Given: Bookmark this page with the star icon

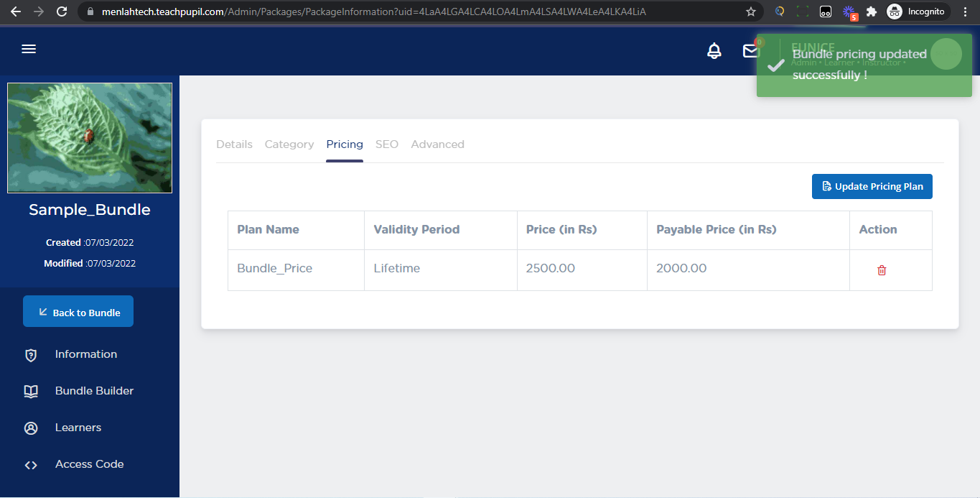Looking at the screenshot, I should tap(751, 11).
